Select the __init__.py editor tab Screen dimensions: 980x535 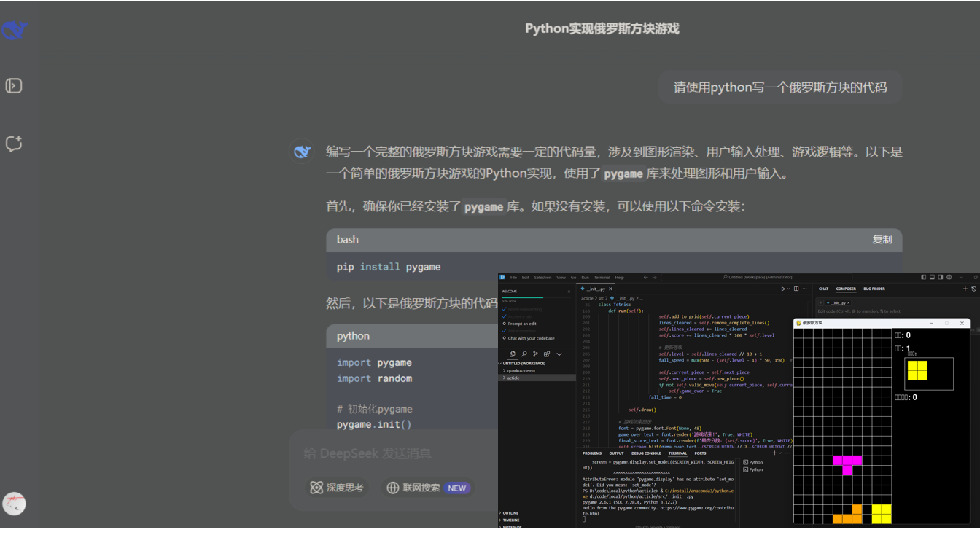click(x=596, y=289)
